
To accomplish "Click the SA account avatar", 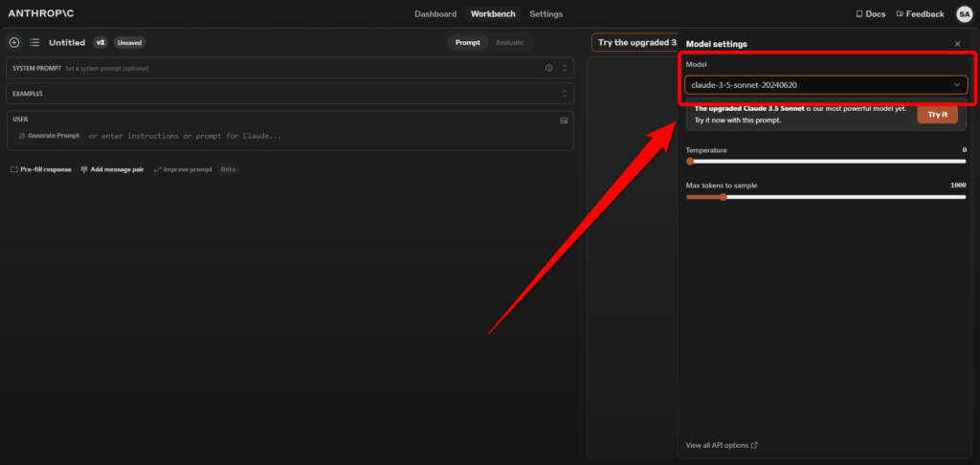I will (963, 14).
